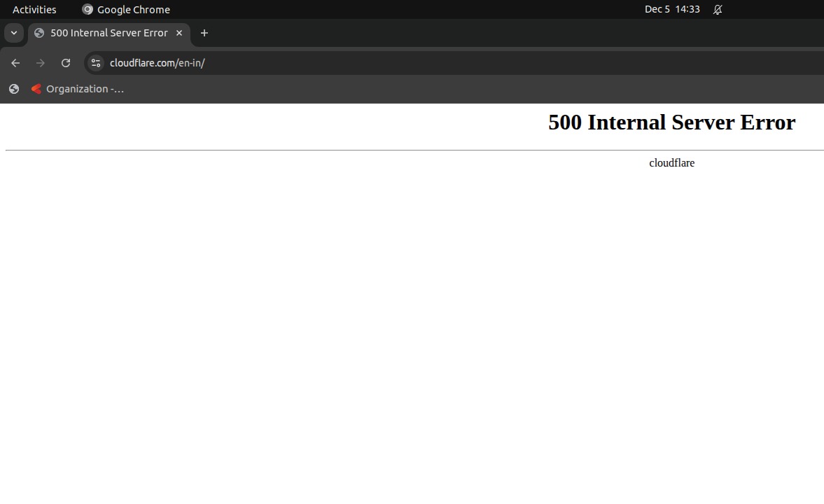Click the muted notification bell
The height and width of the screenshot is (504, 824).
click(x=716, y=10)
